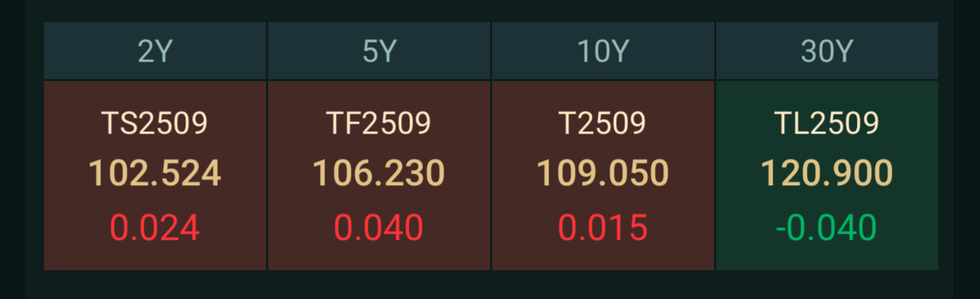Select the 2Y column header
Viewport: 980px width, 299px height.
tap(155, 51)
